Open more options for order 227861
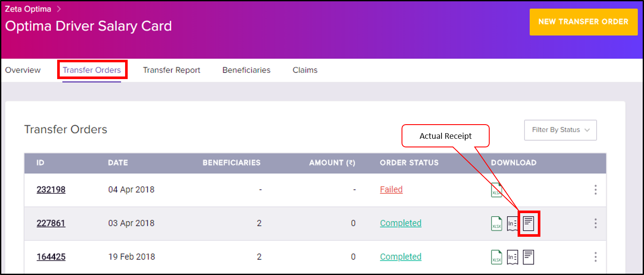 click(595, 223)
